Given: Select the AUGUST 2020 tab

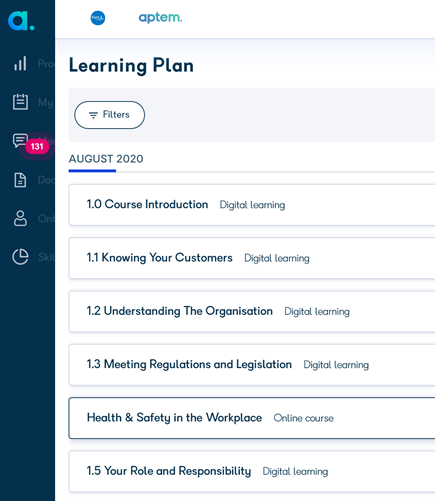Looking at the screenshot, I should (x=106, y=159).
